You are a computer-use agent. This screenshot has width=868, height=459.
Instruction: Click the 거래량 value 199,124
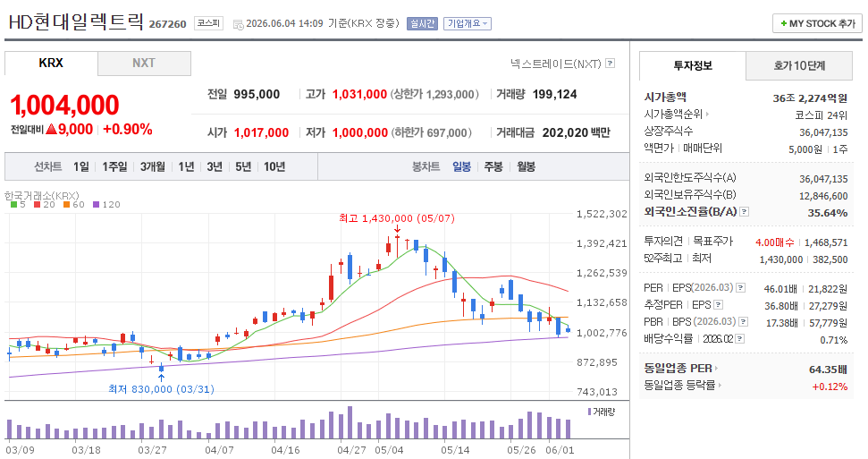pos(554,94)
